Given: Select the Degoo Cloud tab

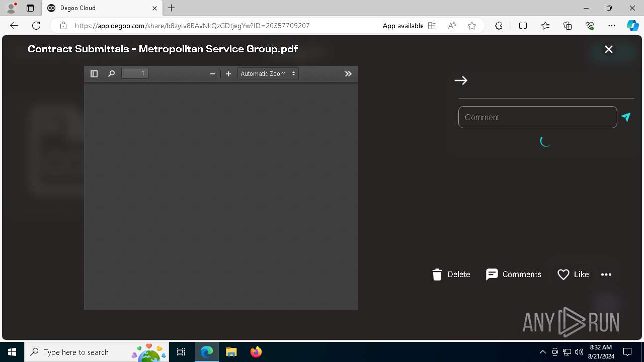Looking at the screenshot, I should pos(102,8).
